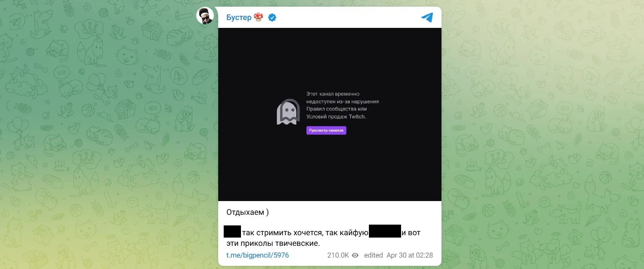Click the eye views icon
The height and width of the screenshot is (269, 644).
point(355,255)
